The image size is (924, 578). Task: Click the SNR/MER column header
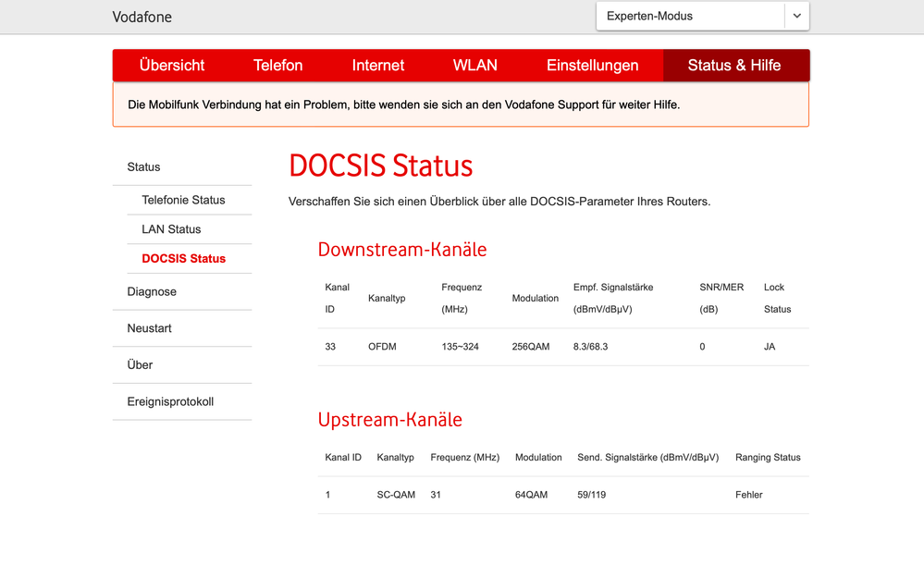(721, 298)
